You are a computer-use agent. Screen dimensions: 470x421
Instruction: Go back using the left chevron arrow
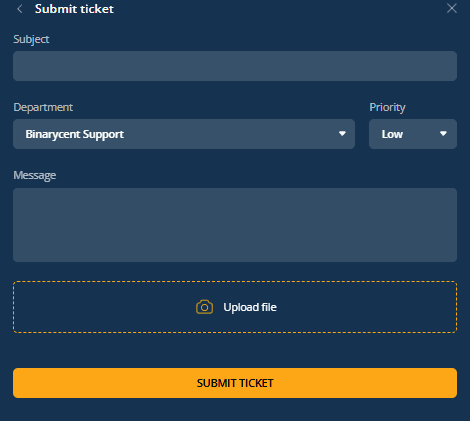(x=20, y=9)
